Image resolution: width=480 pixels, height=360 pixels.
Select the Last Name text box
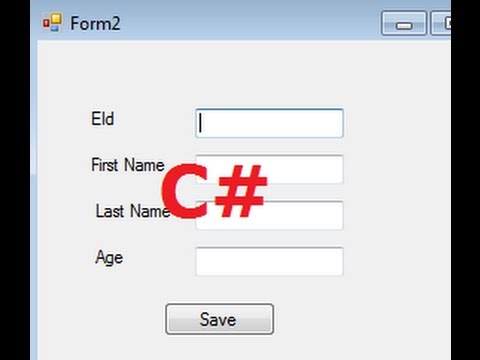click(269, 215)
